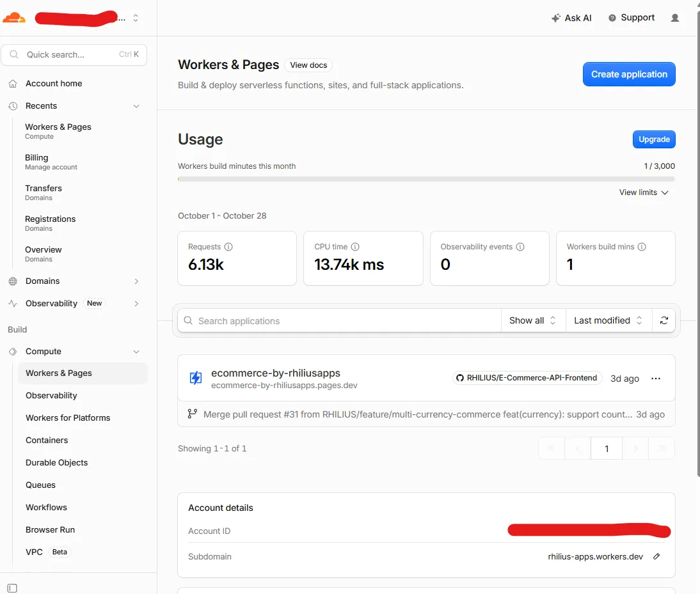
Task: Open the Show all filter dropdown
Action: 533,320
